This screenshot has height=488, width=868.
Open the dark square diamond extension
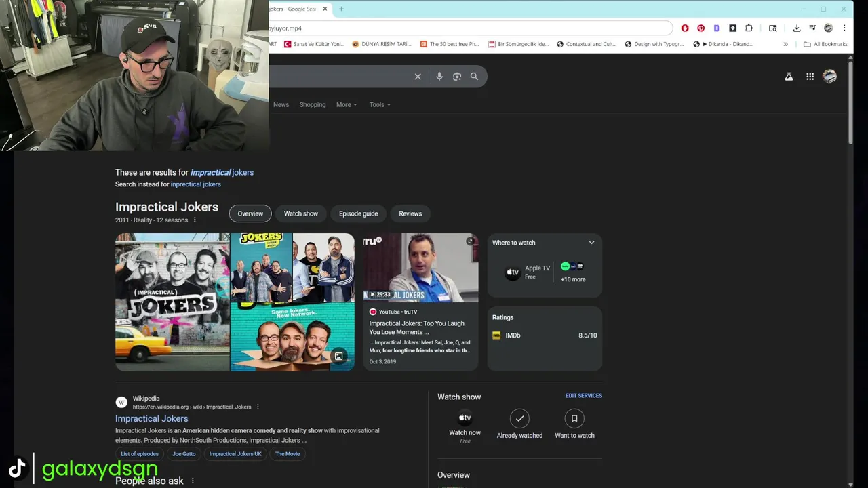coord(732,28)
